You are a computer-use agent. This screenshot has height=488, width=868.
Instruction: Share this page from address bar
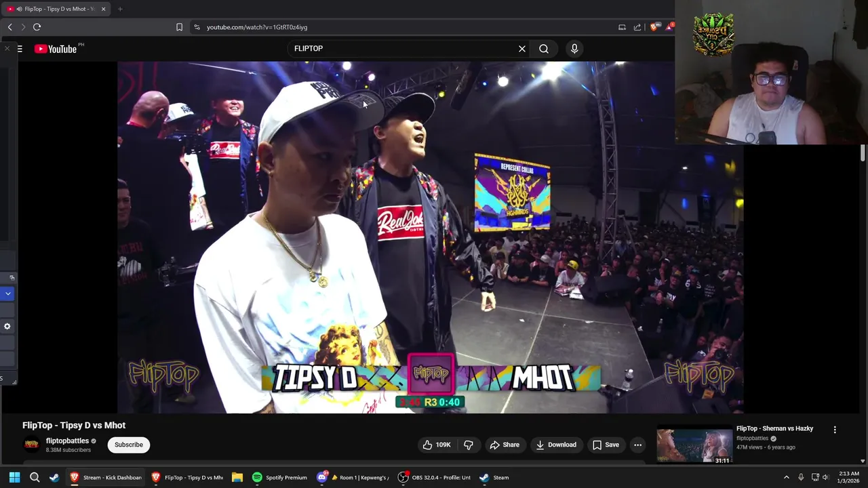point(637,27)
